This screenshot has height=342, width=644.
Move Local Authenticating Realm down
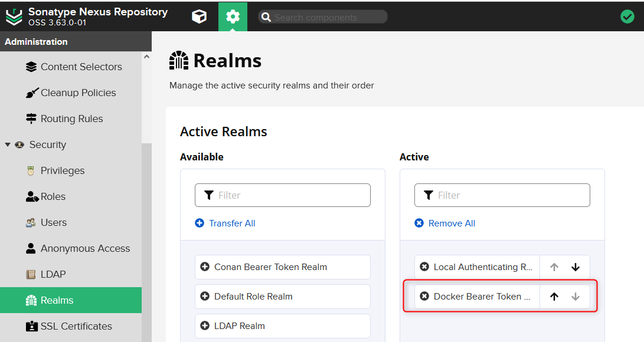pos(576,267)
